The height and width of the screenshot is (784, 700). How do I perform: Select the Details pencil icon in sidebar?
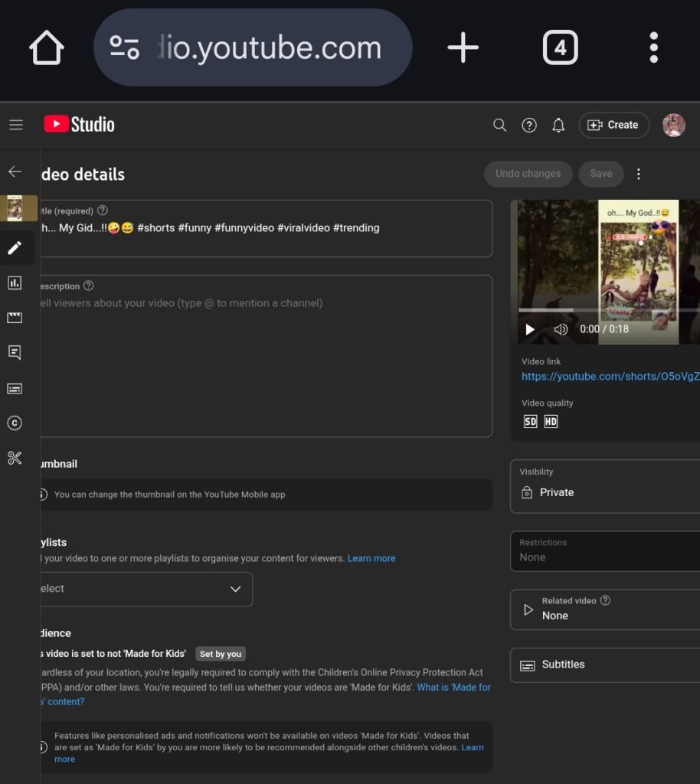coord(15,247)
